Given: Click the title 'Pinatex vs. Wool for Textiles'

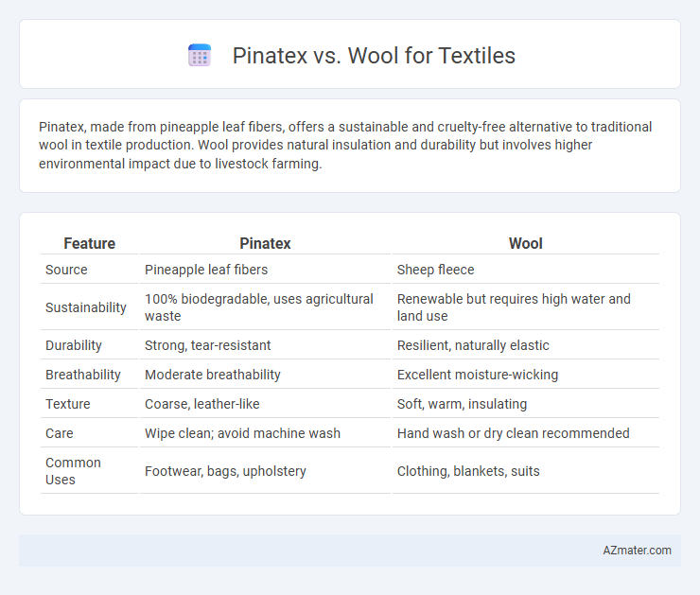Looking at the screenshot, I should click(x=374, y=56).
